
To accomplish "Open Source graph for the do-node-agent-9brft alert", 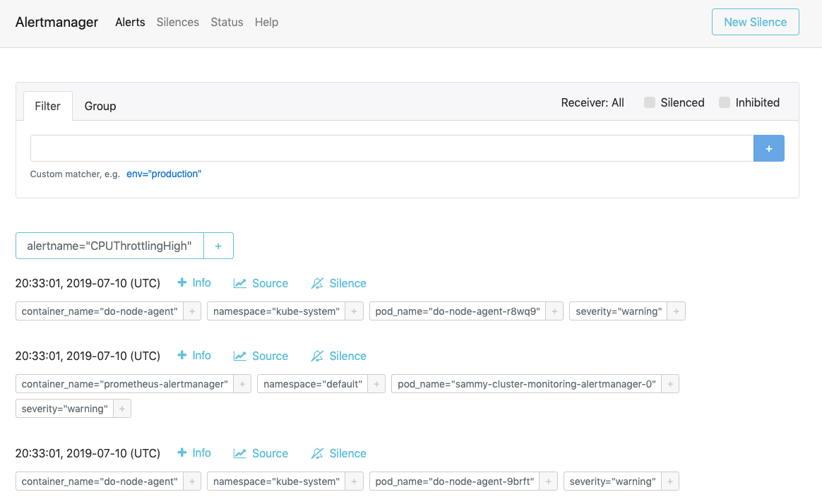I will click(261, 454).
